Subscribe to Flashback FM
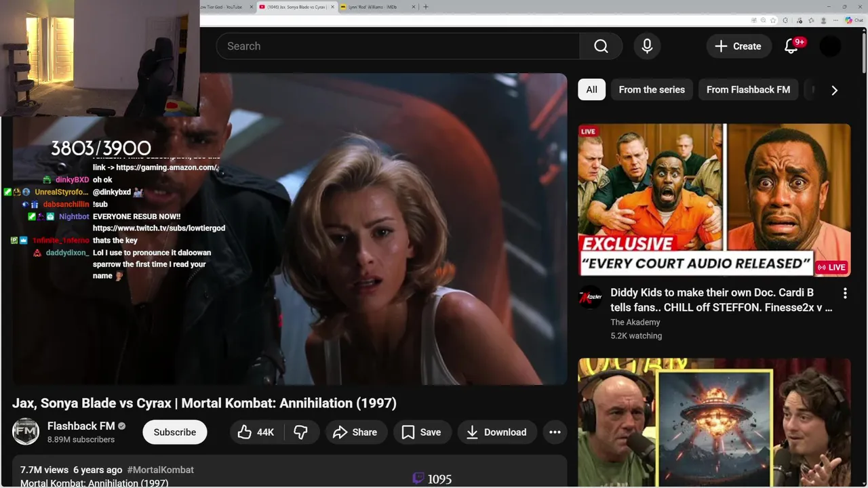This screenshot has width=868, height=488. point(175,432)
